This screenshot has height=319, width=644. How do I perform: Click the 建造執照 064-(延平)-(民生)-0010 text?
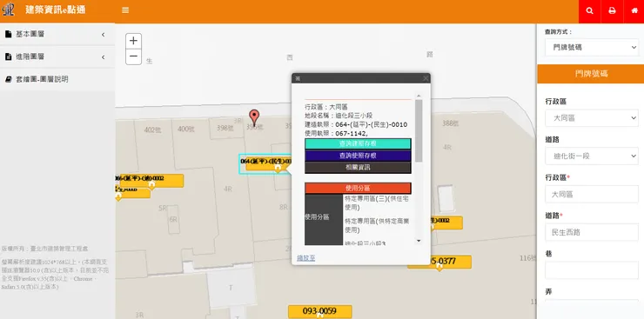pyautogui.click(x=356, y=124)
